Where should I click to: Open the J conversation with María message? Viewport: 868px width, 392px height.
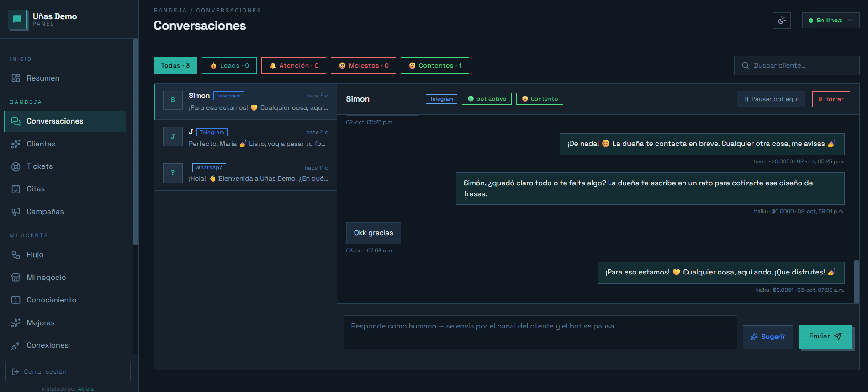click(246, 138)
